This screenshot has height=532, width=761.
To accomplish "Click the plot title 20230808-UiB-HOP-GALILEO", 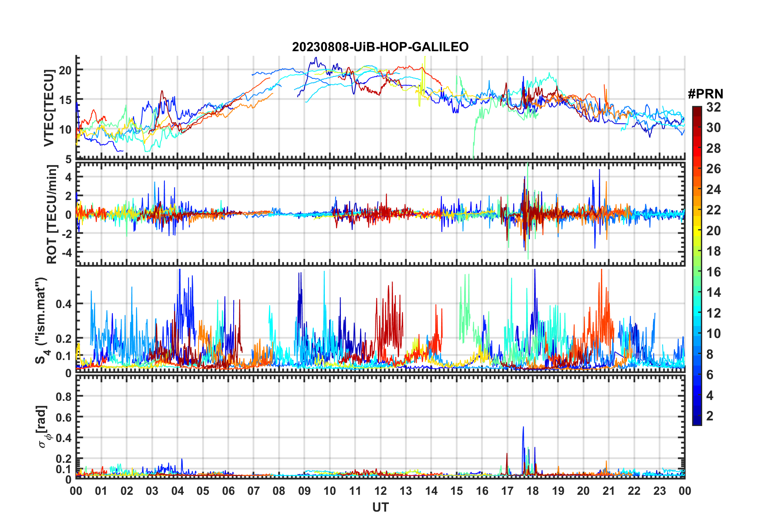I will point(380,47).
